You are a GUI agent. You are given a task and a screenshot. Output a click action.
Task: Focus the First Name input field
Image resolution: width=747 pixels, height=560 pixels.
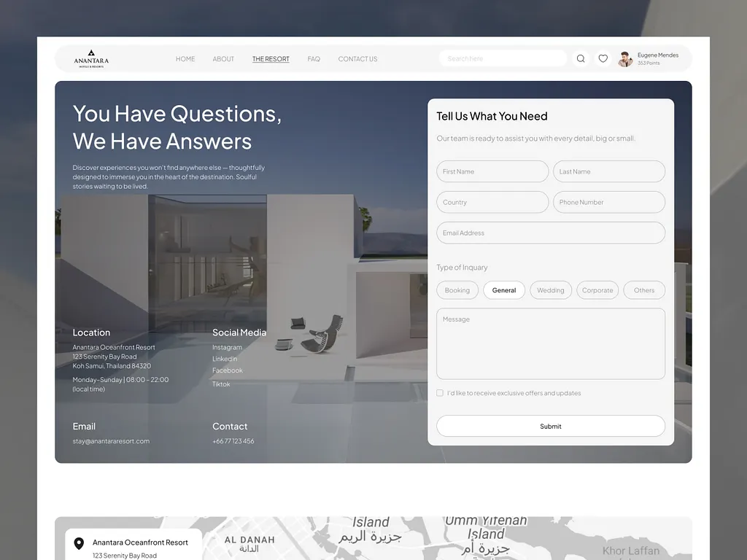(x=492, y=171)
